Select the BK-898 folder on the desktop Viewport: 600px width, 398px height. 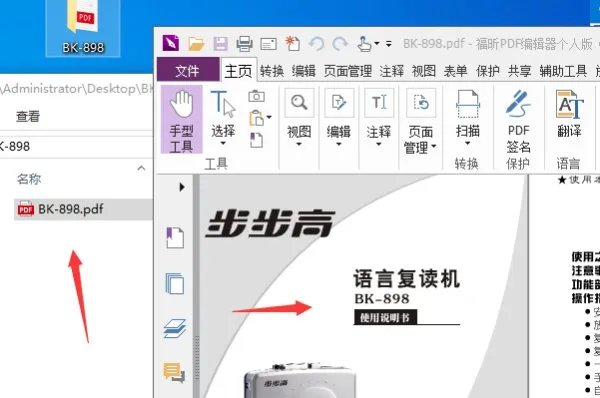[x=83, y=28]
